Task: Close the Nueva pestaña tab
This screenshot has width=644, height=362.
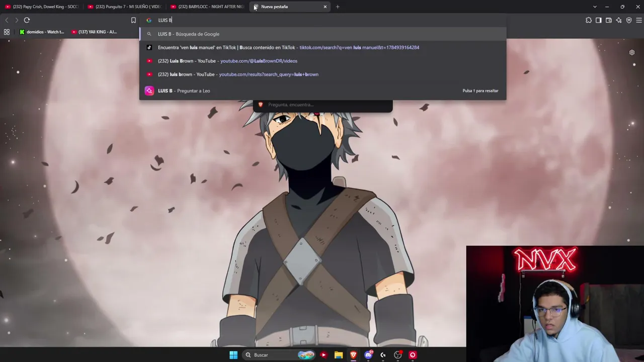Action: click(x=325, y=7)
